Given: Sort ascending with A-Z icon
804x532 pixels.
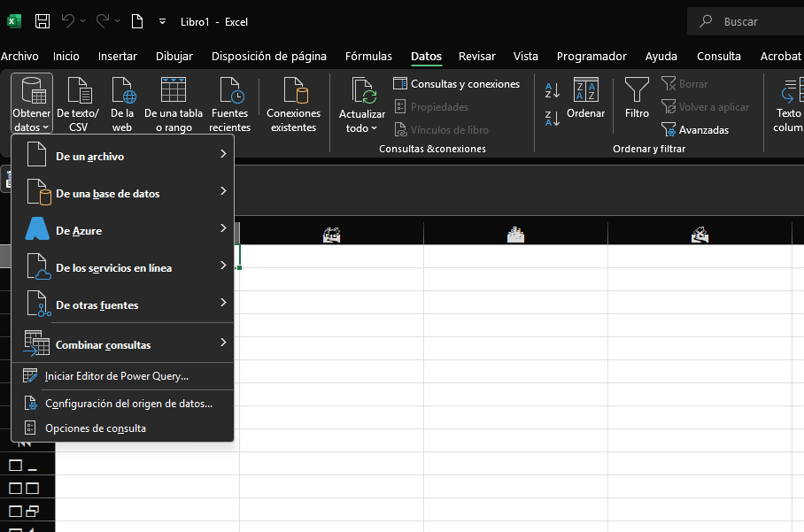Looking at the screenshot, I should tap(553, 89).
